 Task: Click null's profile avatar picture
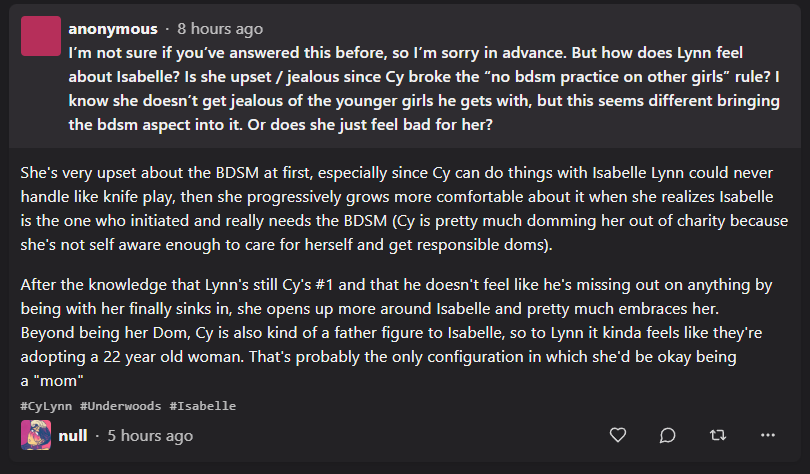pyautogui.click(x=36, y=435)
